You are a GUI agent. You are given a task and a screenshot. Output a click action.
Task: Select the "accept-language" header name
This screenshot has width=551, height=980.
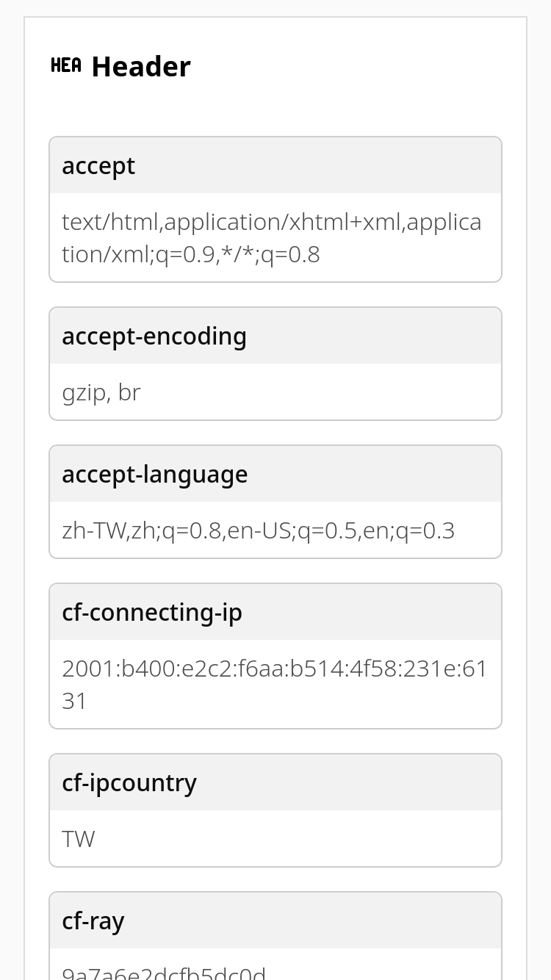(155, 475)
